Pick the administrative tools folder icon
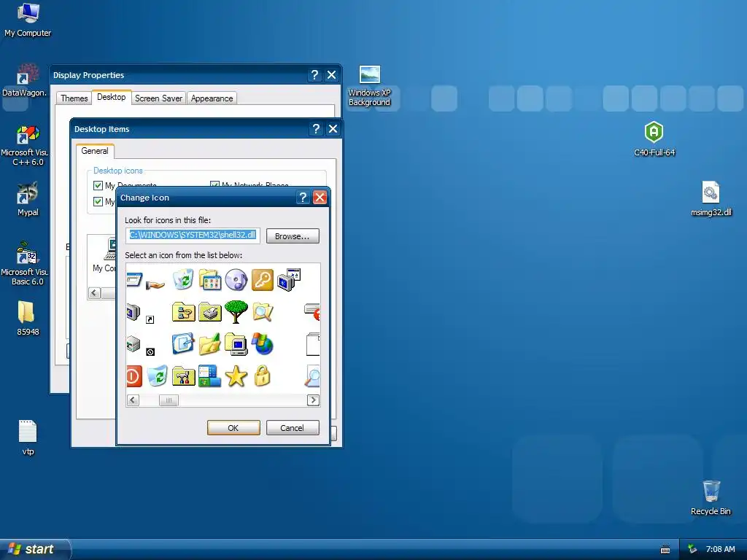This screenshot has height=560, width=747. [183, 376]
